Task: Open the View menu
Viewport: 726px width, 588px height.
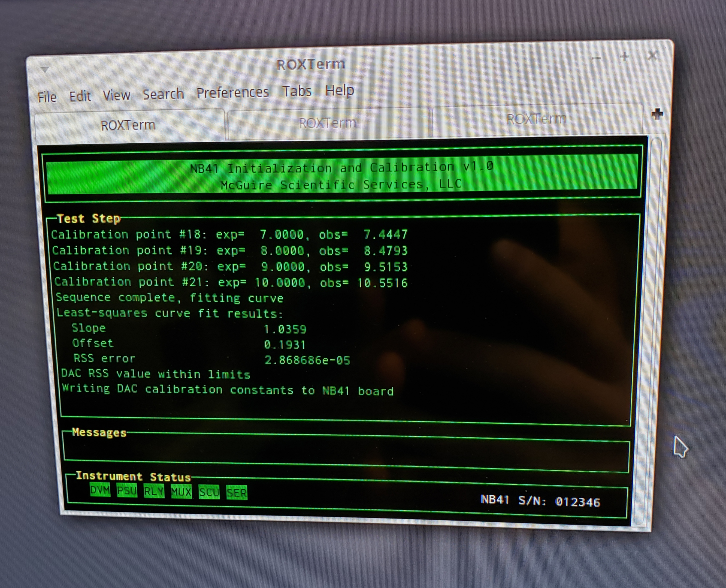Action: pos(116,95)
